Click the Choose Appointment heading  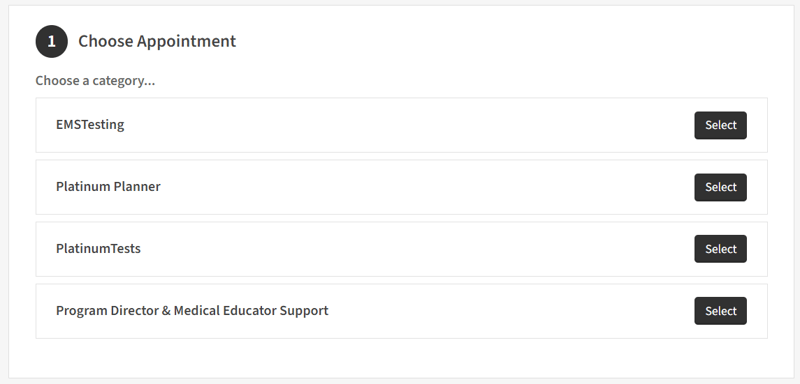click(x=157, y=41)
